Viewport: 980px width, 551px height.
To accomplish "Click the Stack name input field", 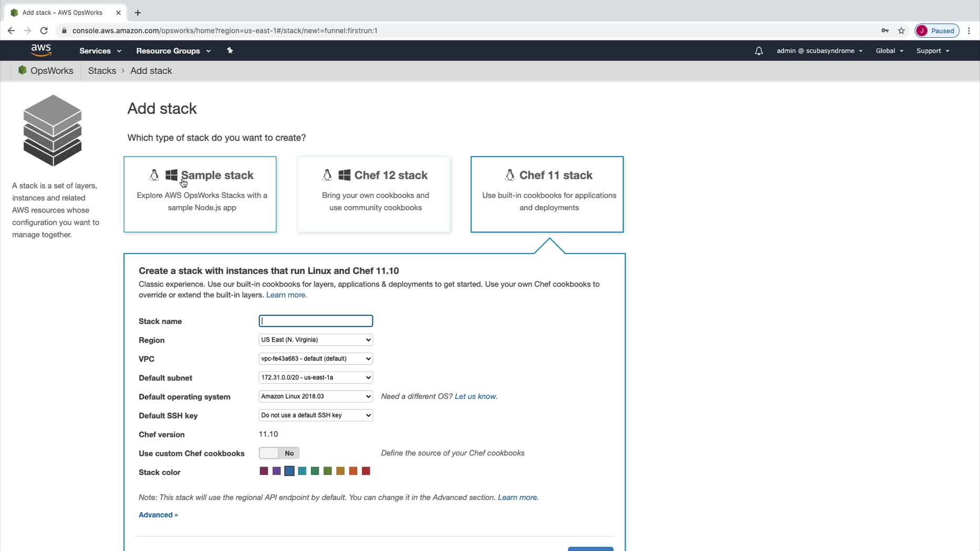I will [316, 321].
